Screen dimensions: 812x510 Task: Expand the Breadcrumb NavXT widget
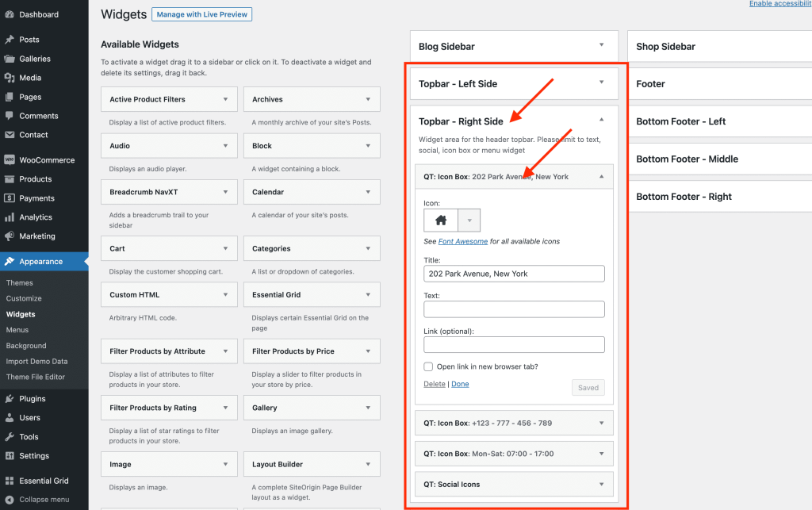click(225, 192)
